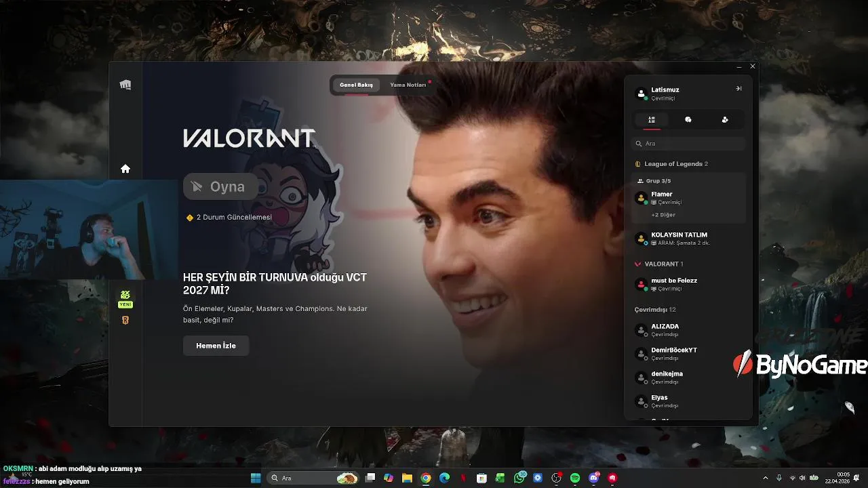
Task: Close the Riot Client window
Action: (752, 66)
